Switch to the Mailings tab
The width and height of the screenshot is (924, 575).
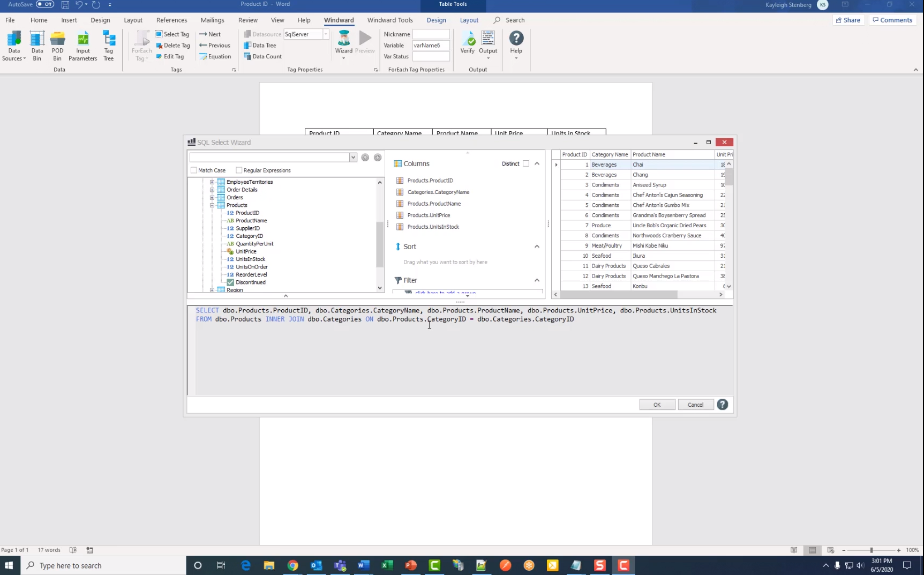(213, 20)
